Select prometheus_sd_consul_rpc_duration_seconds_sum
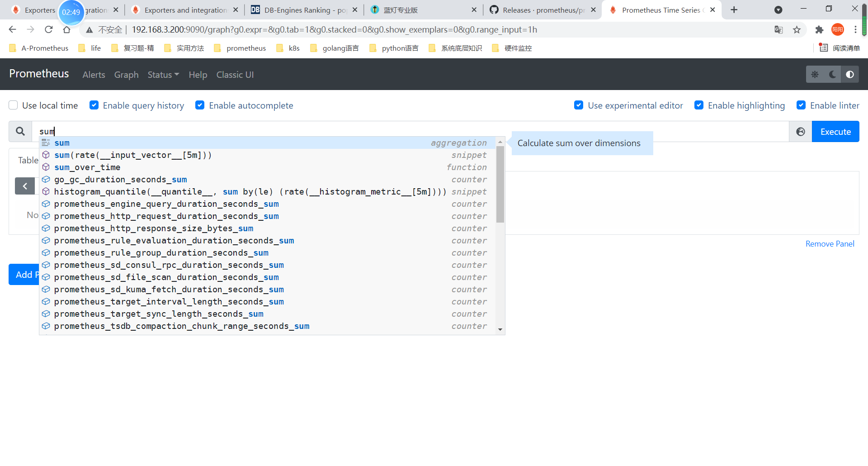This screenshot has height=466, width=868. tap(267, 265)
